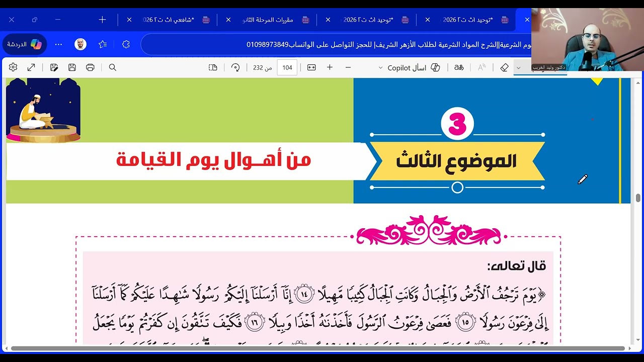Click the webcam video of دكتور وليد الغريب
Image resolution: width=644 pixels, height=362 pixels.
tap(588, 39)
